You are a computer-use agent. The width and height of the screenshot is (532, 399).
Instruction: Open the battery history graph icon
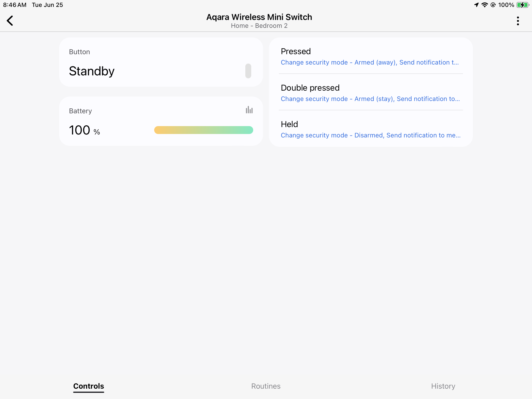click(x=249, y=110)
